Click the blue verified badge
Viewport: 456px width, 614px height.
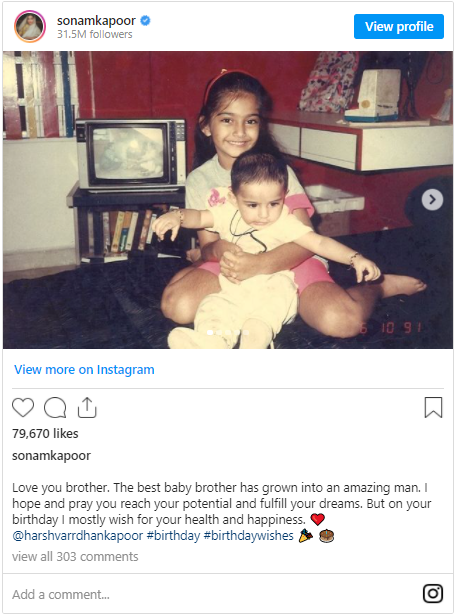click(x=145, y=20)
